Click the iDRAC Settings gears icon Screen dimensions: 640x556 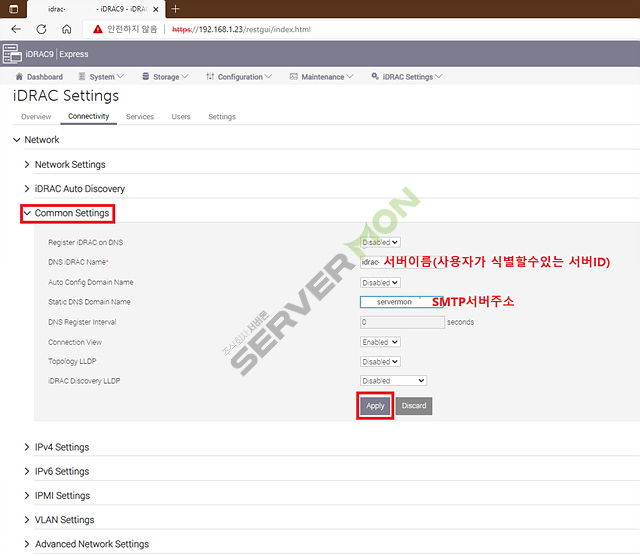[375, 76]
